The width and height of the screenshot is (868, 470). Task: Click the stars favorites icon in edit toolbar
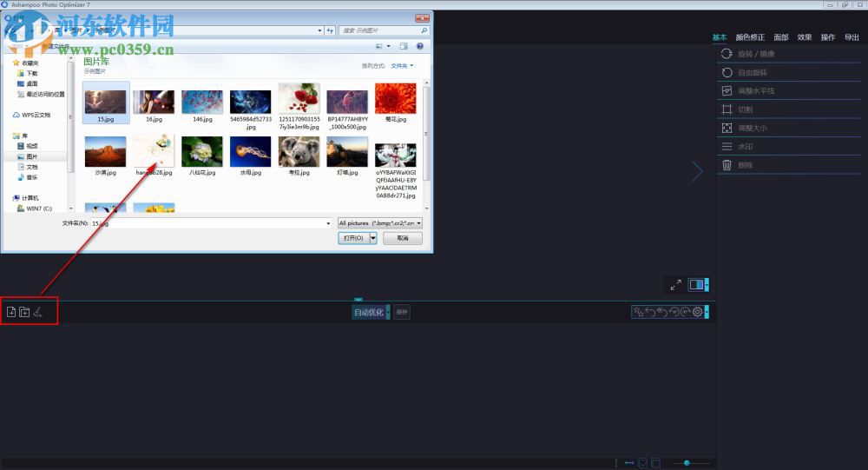pos(638,312)
